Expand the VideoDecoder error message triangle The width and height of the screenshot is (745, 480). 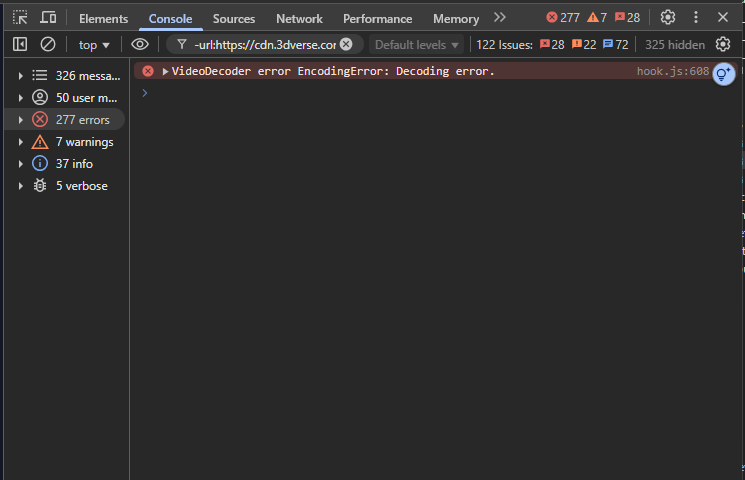tap(165, 71)
